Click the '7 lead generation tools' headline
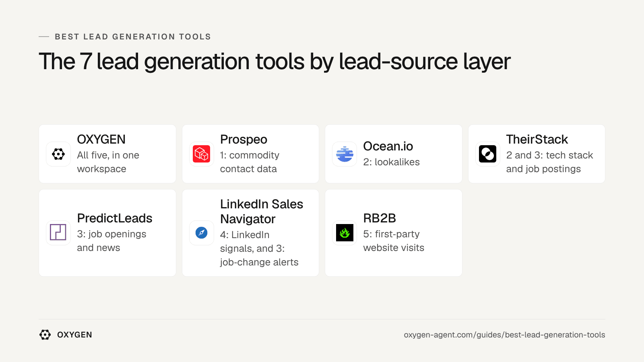The width and height of the screenshot is (644, 362). pyautogui.click(x=275, y=62)
